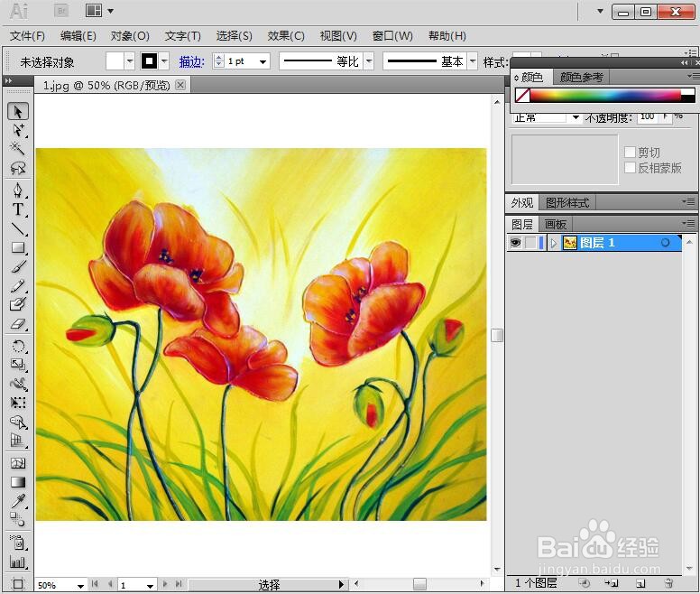Image resolution: width=700 pixels, height=594 pixels.
Task: Click the make clipping mask icon in Layers
Action: coord(585,583)
